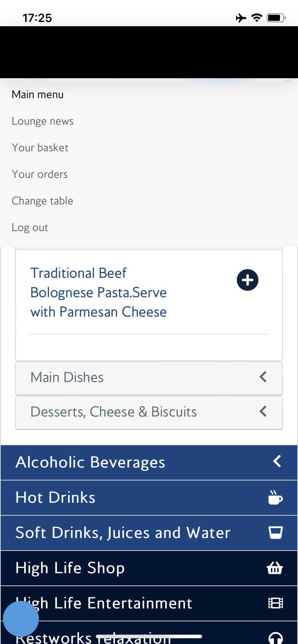298x644 pixels.
Task: Open Traditional Beef Bolognese Pasta item details
Action: point(98,293)
